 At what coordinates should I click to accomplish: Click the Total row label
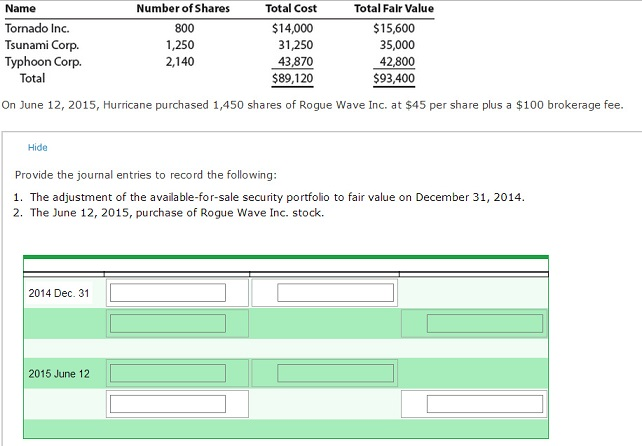(32, 78)
